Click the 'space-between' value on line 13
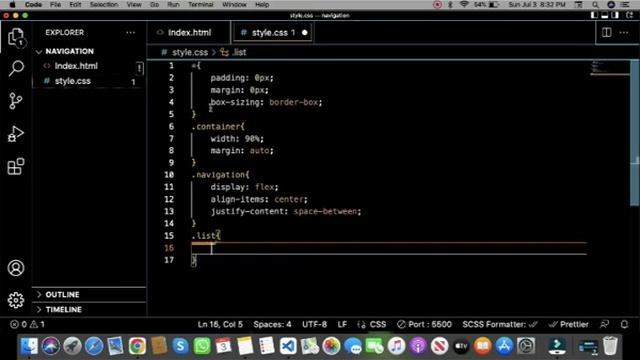This screenshot has height=360, width=640. [x=325, y=211]
